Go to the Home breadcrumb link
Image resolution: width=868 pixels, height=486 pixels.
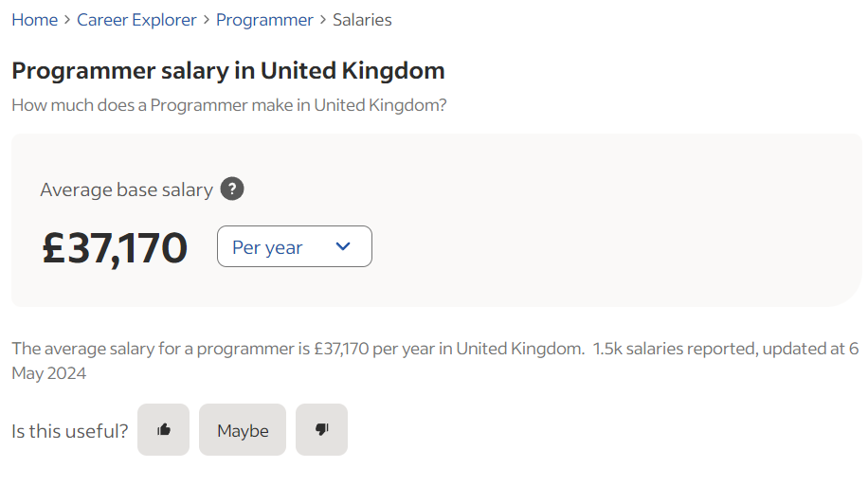[x=34, y=20]
